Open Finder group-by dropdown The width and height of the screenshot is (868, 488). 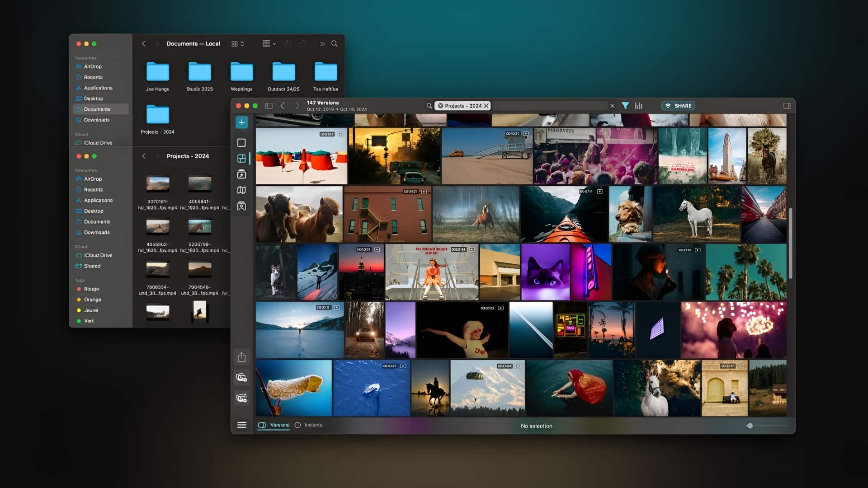coord(269,44)
